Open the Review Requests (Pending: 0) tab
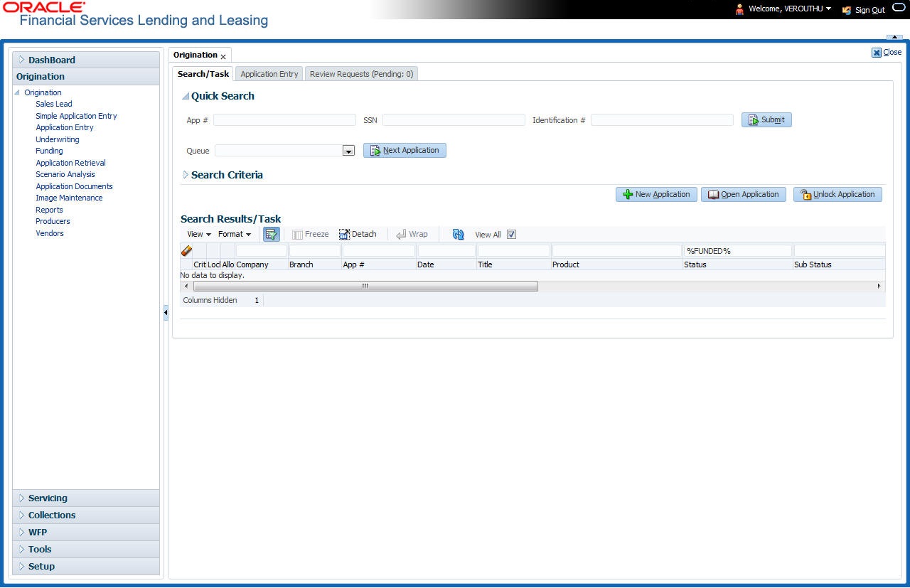 tap(361, 74)
